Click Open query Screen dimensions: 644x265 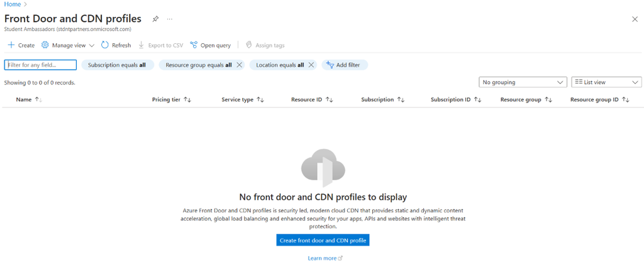[210, 45]
